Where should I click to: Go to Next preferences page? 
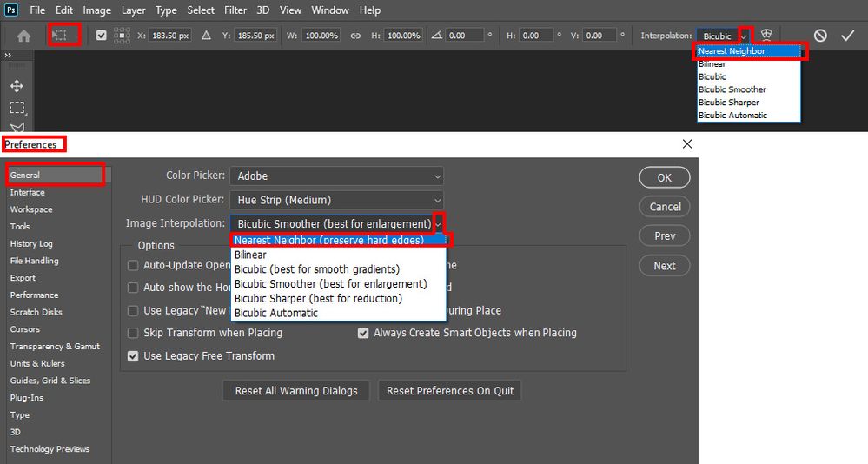pyautogui.click(x=665, y=266)
